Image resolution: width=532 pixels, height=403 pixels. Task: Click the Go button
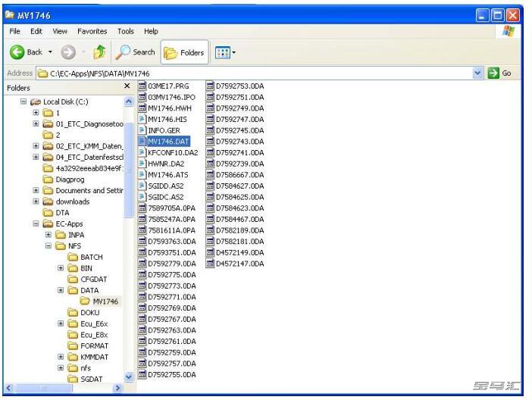click(499, 73)
